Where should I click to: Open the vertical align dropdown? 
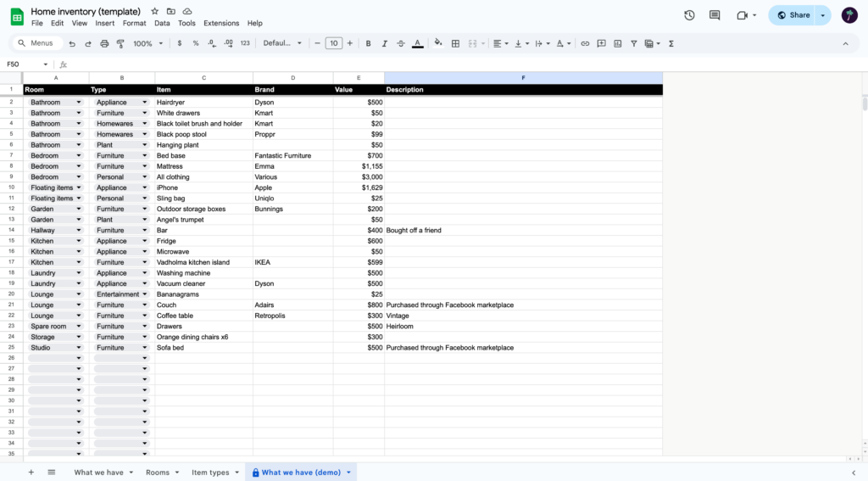pyautogui.click(x=521, y=43)
